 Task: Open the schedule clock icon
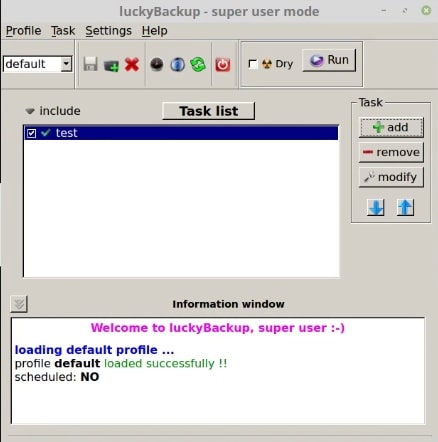pos(156,64)
